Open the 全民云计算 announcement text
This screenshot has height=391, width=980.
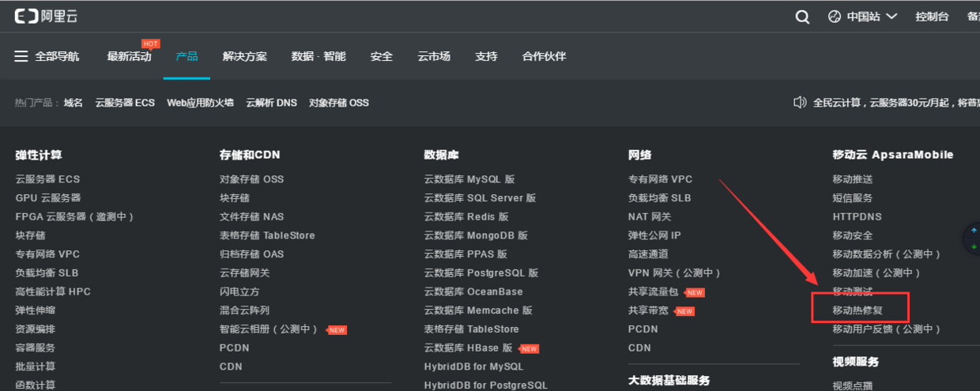click(896, 103)
